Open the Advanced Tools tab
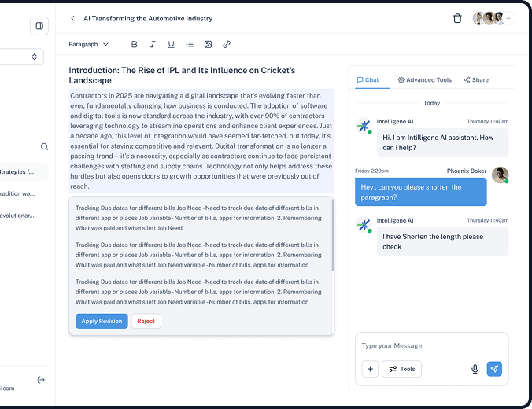Screen dimensions: 532x409 pyautogui.click(x=425, y=79)
